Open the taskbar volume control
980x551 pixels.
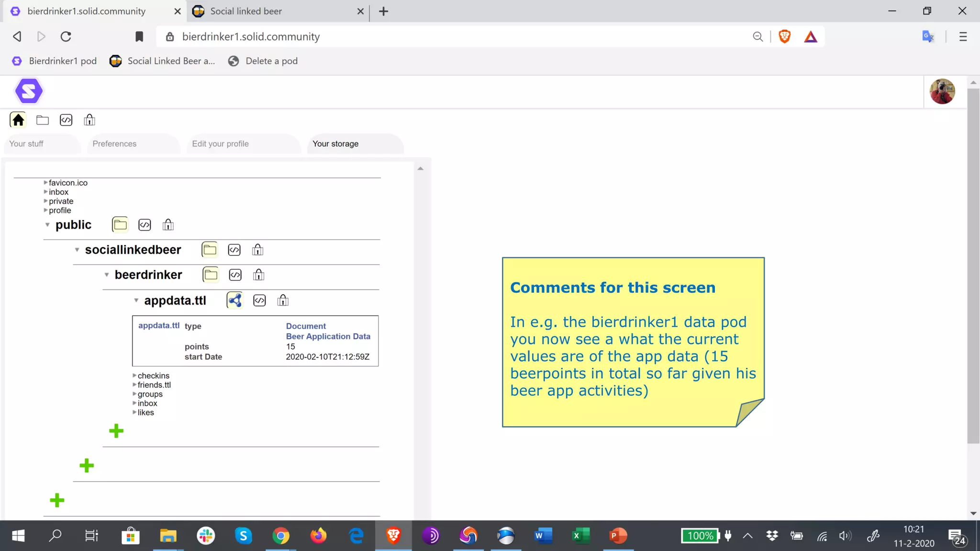point(846,536)
